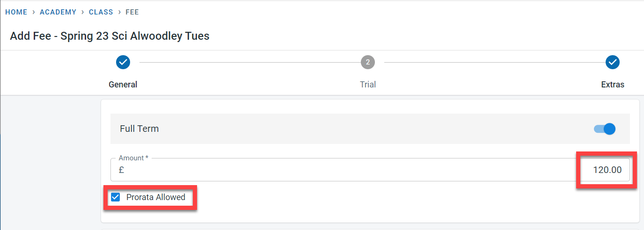Screen dimensions: 644x230
Task: Click the 120.00 amount value
Action: tap(607, 170)
